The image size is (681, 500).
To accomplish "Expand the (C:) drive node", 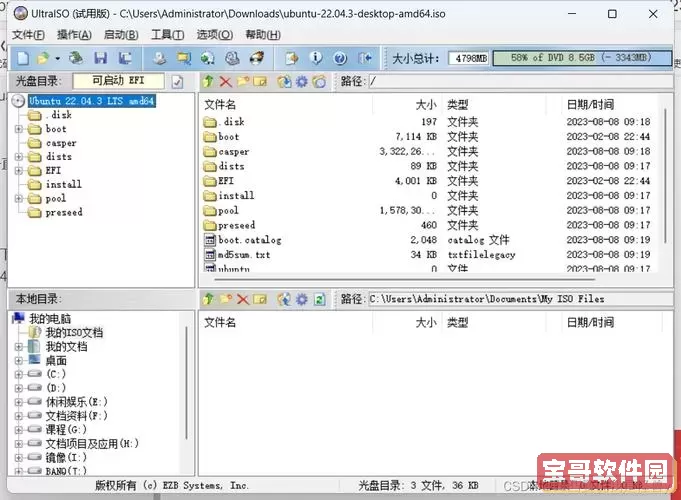I will tap(19, 374).
